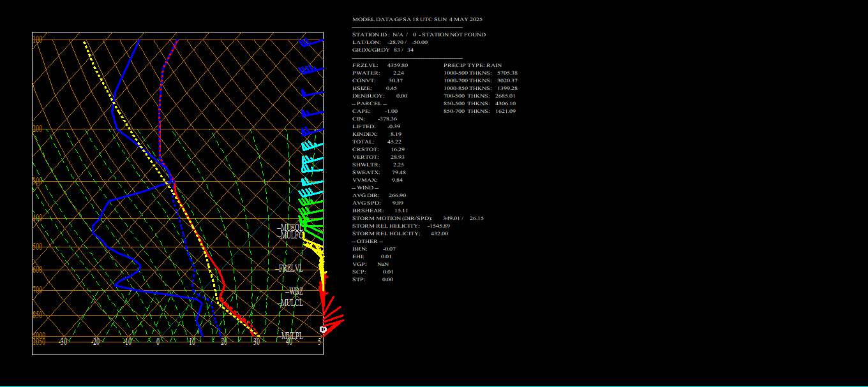
Task: Select the SWEATX 79.48 row
Action: (x=379, y=172)
